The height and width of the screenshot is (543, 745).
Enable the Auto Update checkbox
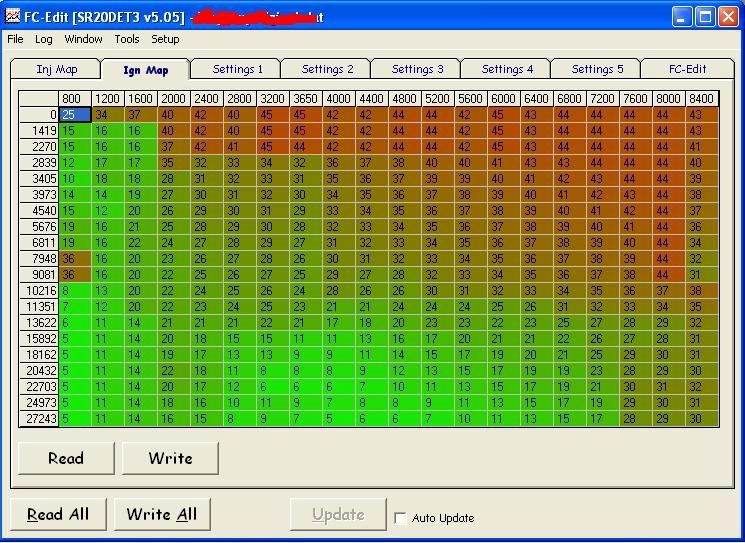point(401,518)
